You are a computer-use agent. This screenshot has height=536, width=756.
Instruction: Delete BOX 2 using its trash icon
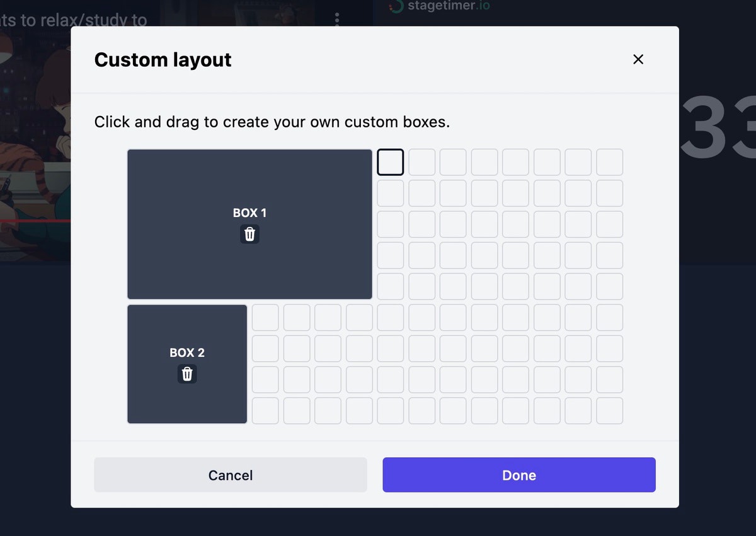pyautogui.click(x=186, y=374)
